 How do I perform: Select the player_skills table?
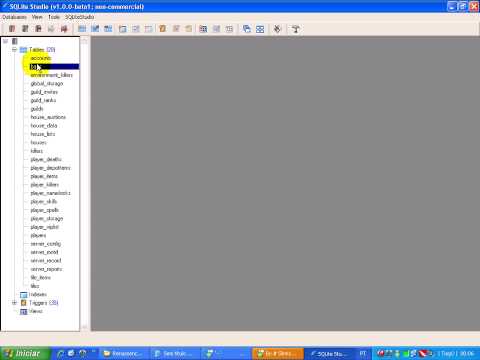(44, 202)
